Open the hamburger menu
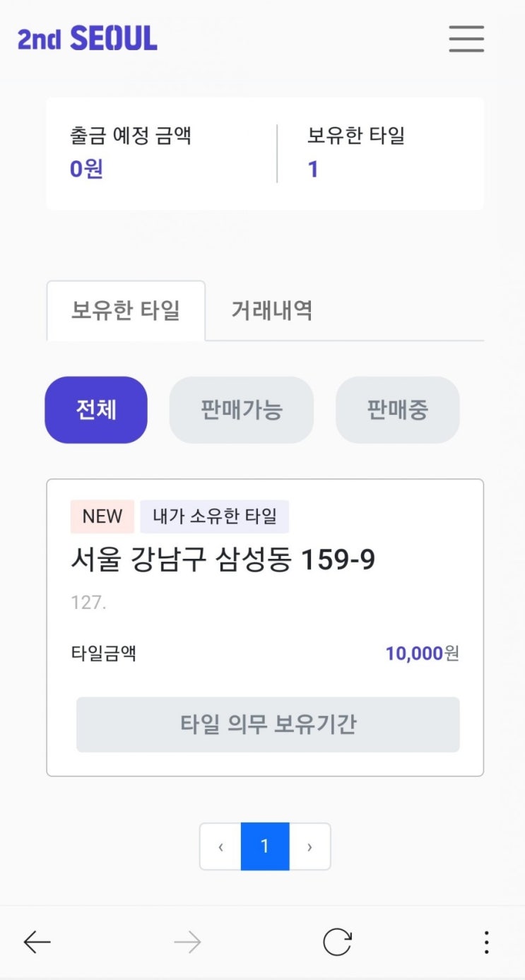 (x=466, y=39)
